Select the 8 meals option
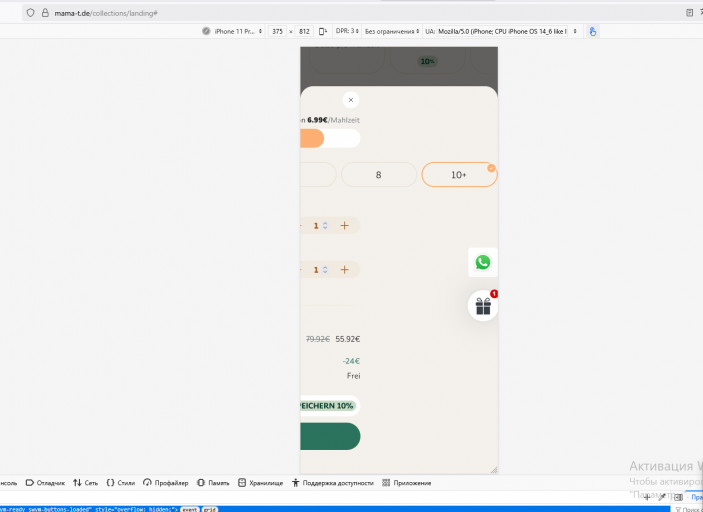Image resolution: width=703 pixels, height=512 pixels. pyautogui.click(x=378, y=175)
